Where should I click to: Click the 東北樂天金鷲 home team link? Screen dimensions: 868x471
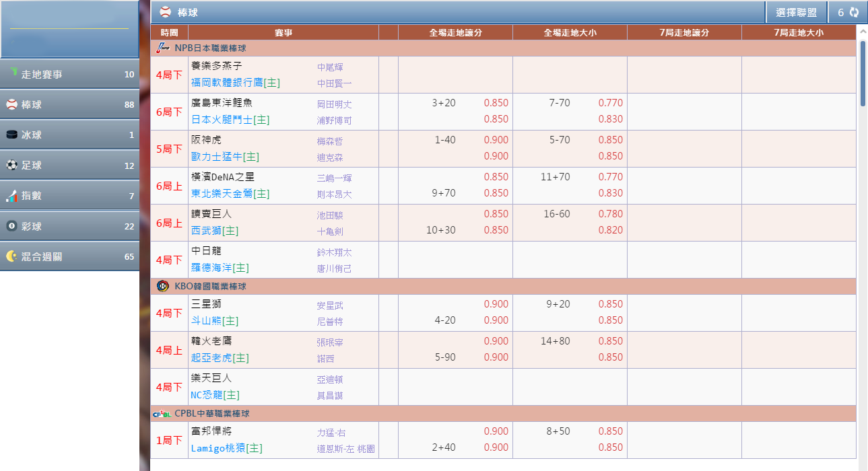click(x=230, y=193)
